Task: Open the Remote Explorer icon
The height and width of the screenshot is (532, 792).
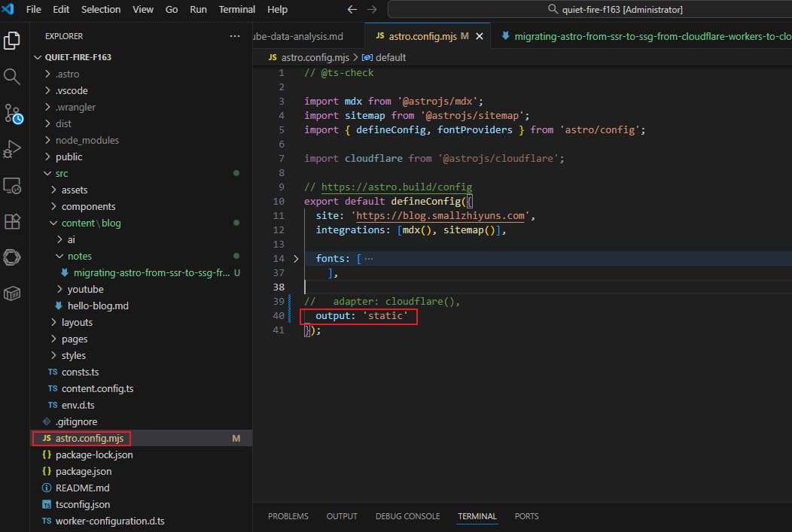Action: tap(12, 185)
